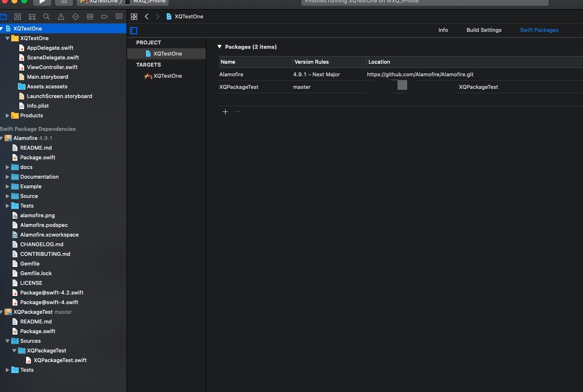The width and height of the screenshot is (583, 392).
Task: Collapse the XQPackageTest source folder
Action: [x=14, y=350]
